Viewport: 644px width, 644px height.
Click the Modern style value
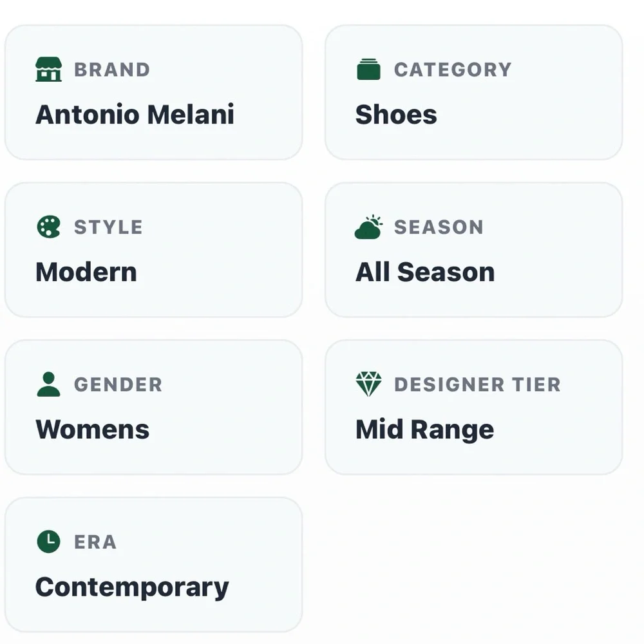click(86, 272)
